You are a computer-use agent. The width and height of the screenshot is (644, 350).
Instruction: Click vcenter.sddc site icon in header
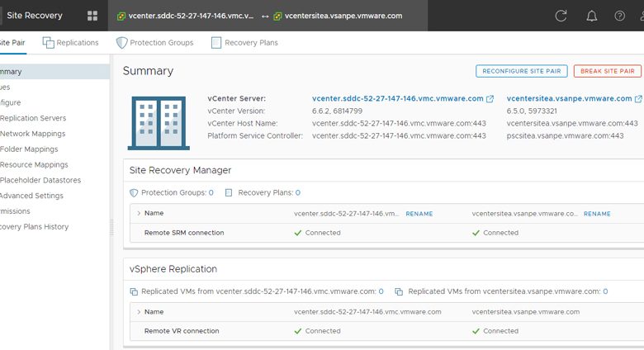click(121, 16)
